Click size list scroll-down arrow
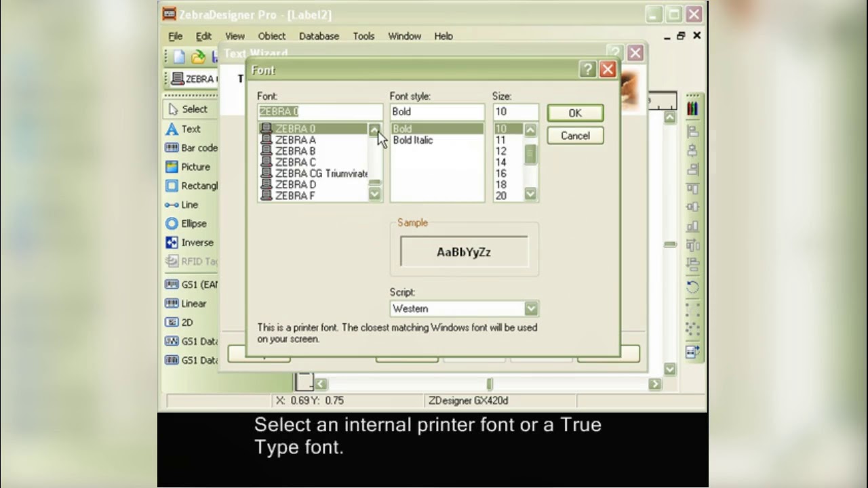This screenshot has height=488, width=868. (x=530, y=195)
